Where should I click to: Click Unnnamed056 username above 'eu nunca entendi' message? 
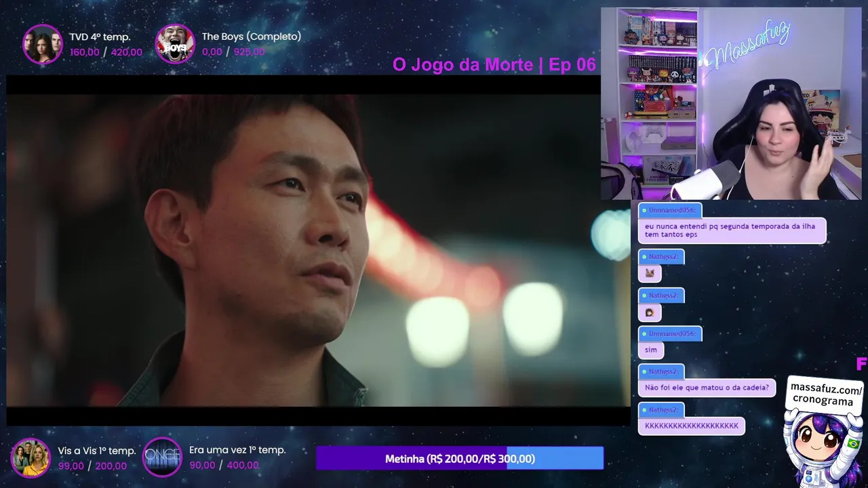coord(671,210)
